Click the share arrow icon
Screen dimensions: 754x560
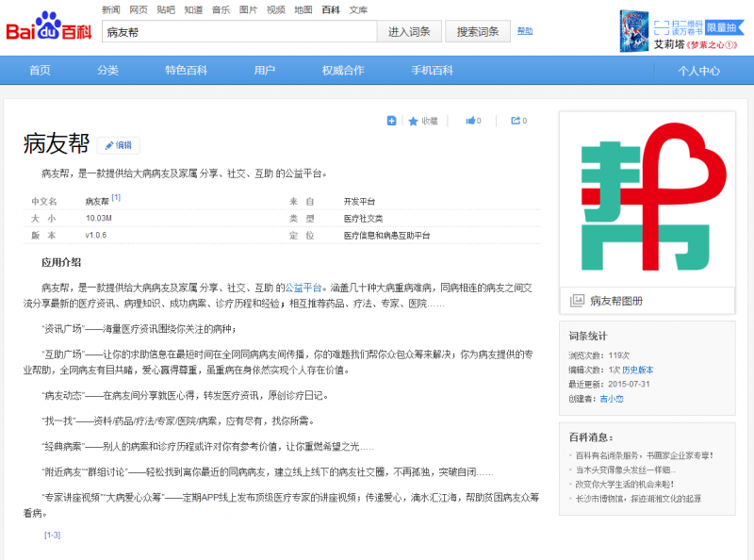[x=516, y=121]
